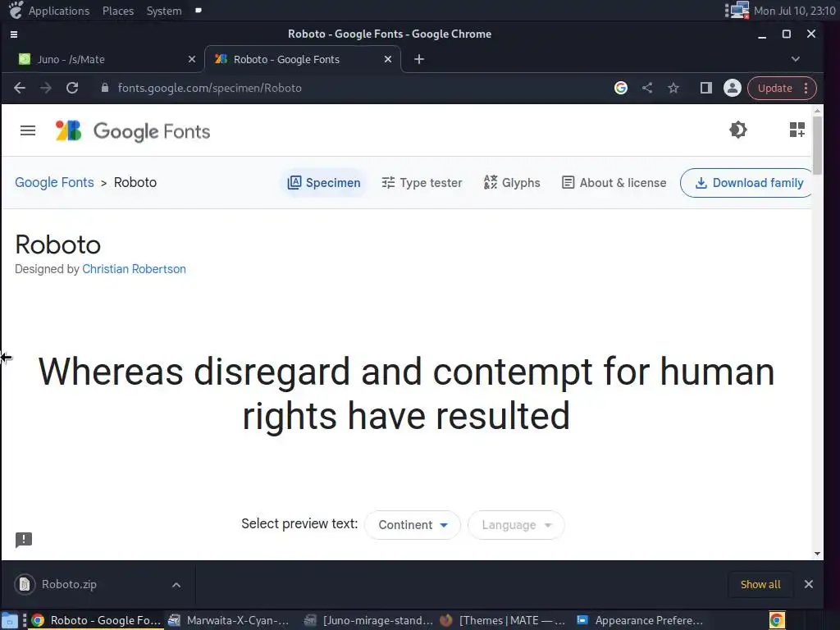Click the Download family button
Viewport: 840px width, 630px height.
pyautogui.click(x=748, y=183)
